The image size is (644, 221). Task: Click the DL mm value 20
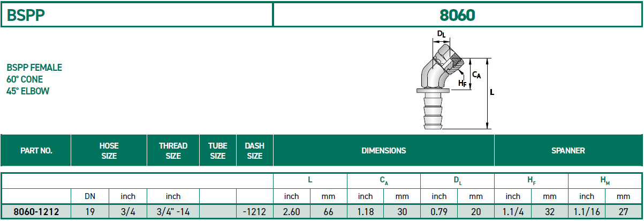(x=476, y=212)
